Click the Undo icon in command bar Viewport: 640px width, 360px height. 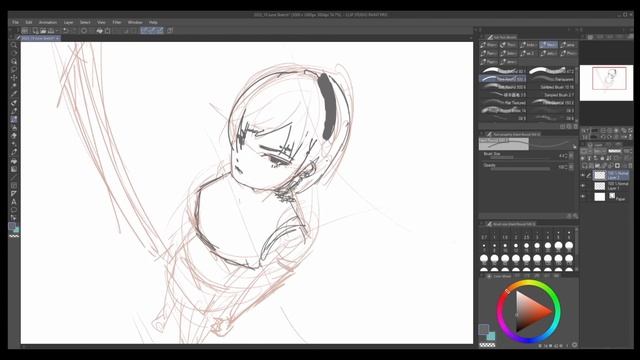pyautogui.click(x=65, y=31)
